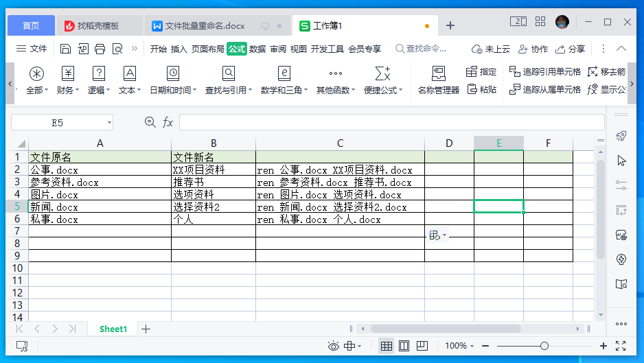The width and height of the screenshot is (644, 363).
Task: Open the 数据 ribbon tab
Action: click(x=257, y=49)
